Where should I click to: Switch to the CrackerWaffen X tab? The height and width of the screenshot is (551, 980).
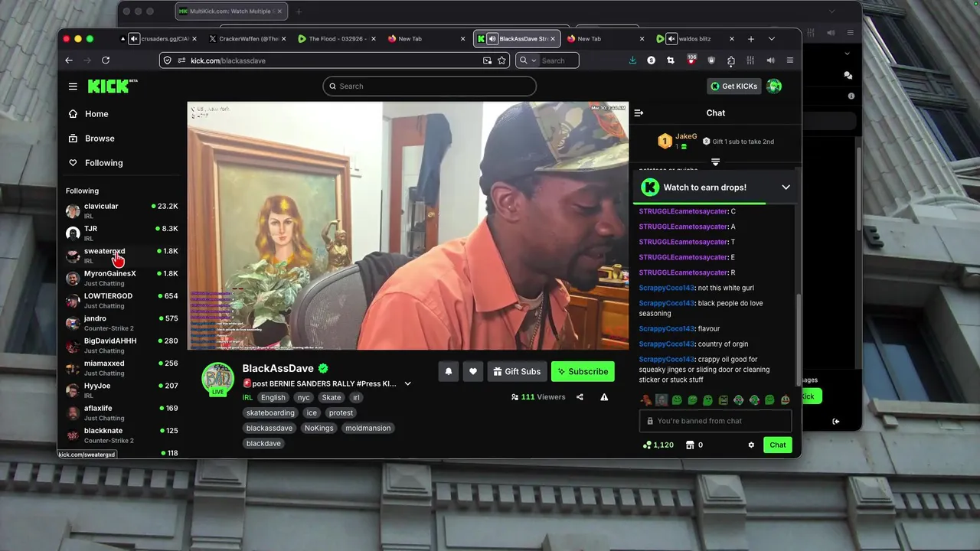coord(247,39)
